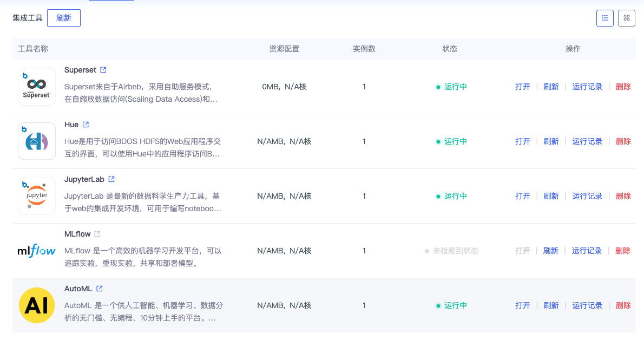Refresh the Hue row
This screenshot has width=644, height=353.
tap(551, 141)
